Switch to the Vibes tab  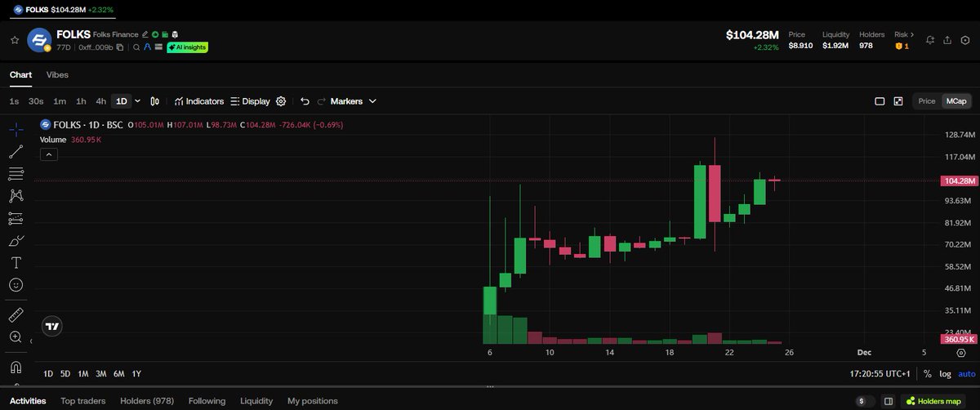pyautogui.click(x=57, y=74)
